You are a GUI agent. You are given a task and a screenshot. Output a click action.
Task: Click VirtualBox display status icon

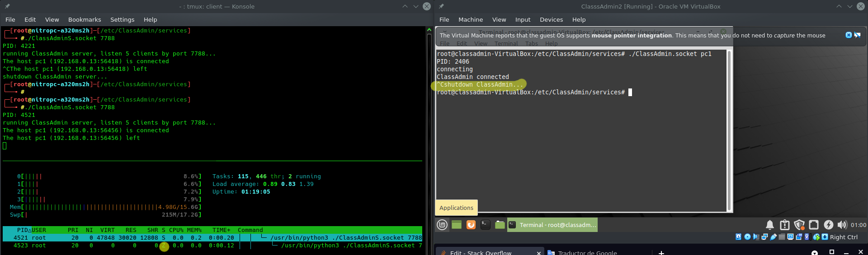click(790, 237)
